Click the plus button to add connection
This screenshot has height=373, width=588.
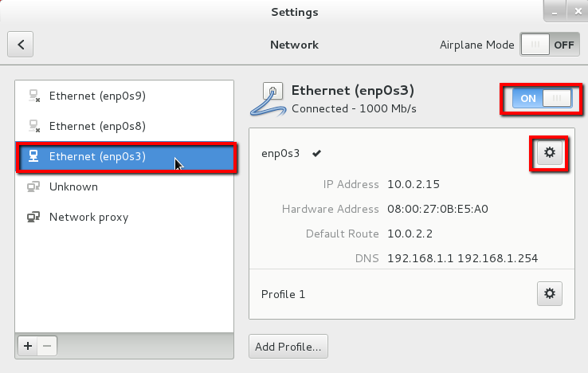[x=28, y=346]
